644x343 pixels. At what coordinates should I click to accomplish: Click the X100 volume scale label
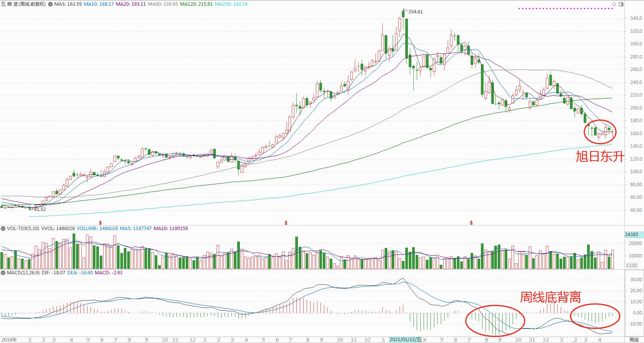pyautogui.click(x=631, y=266)
